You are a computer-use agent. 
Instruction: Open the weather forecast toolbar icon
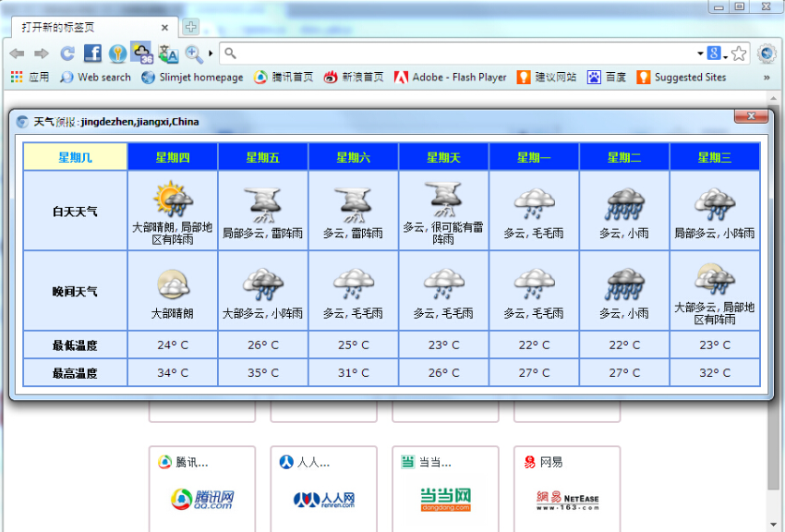click(x=141, y=53)
